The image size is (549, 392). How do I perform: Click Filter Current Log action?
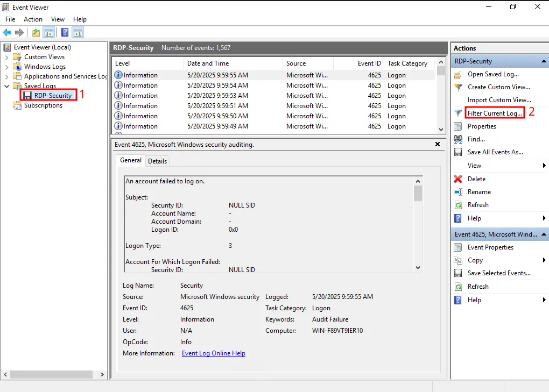click(x=495, y=113)
